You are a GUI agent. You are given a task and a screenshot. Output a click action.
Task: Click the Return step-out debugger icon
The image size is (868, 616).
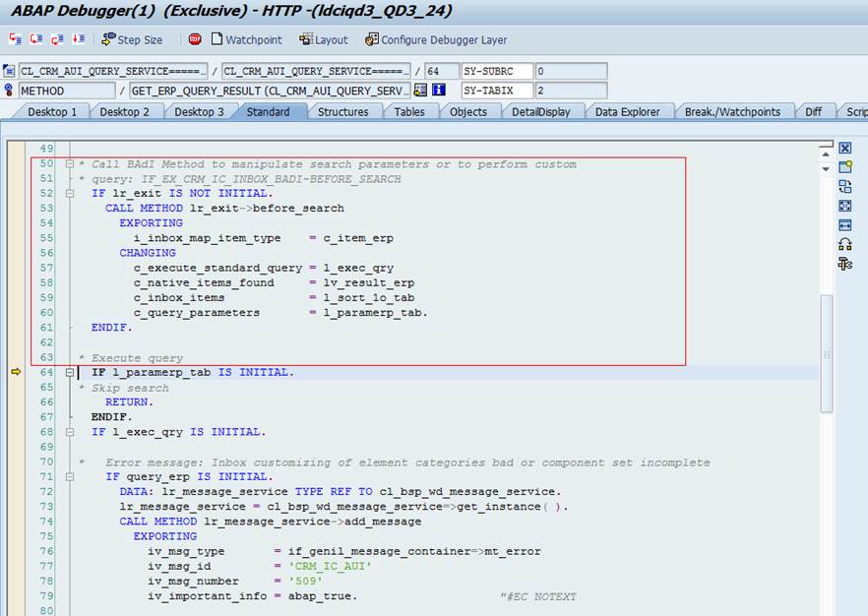(x=58, y=39)
